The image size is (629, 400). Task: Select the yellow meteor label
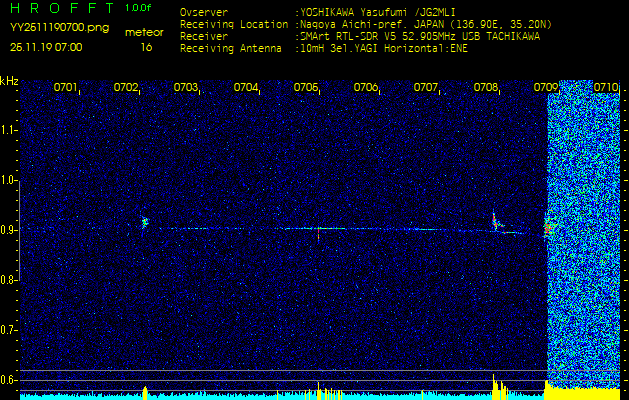click(x=144, y=32)
